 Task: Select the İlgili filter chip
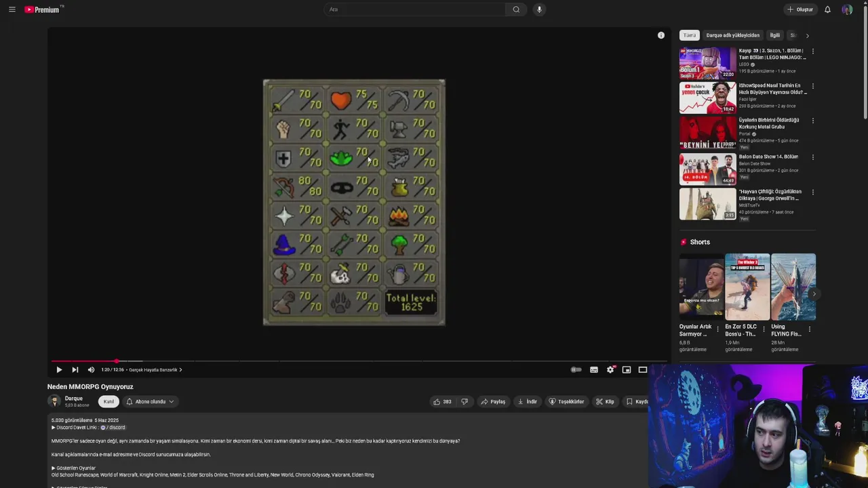coord(774,35)
